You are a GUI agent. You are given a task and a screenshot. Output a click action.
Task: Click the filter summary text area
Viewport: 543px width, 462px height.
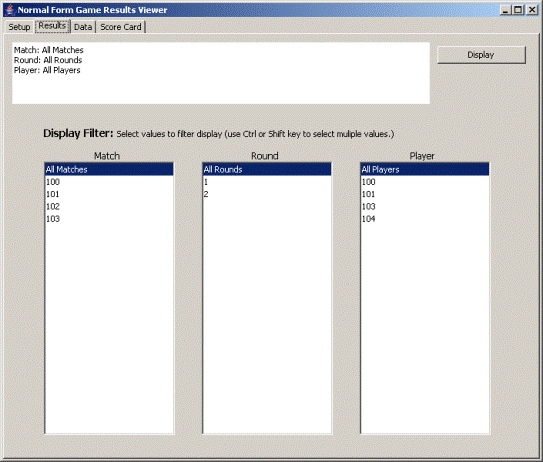tap(221, 73)
